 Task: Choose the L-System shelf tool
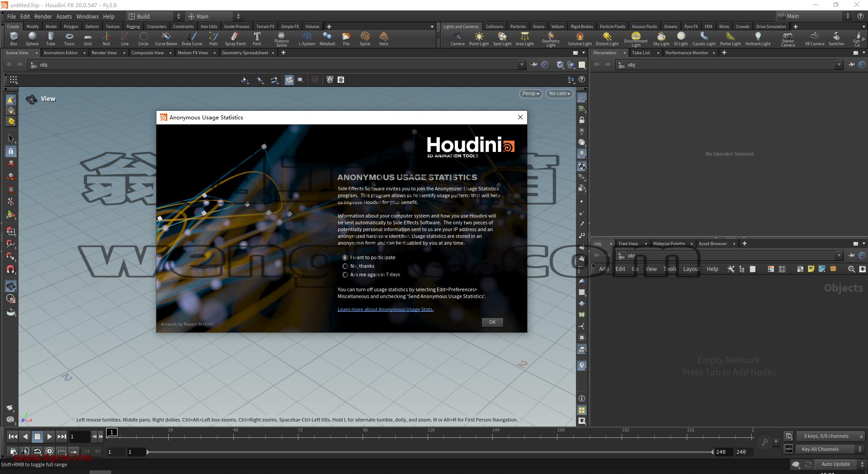coord(307,39)
